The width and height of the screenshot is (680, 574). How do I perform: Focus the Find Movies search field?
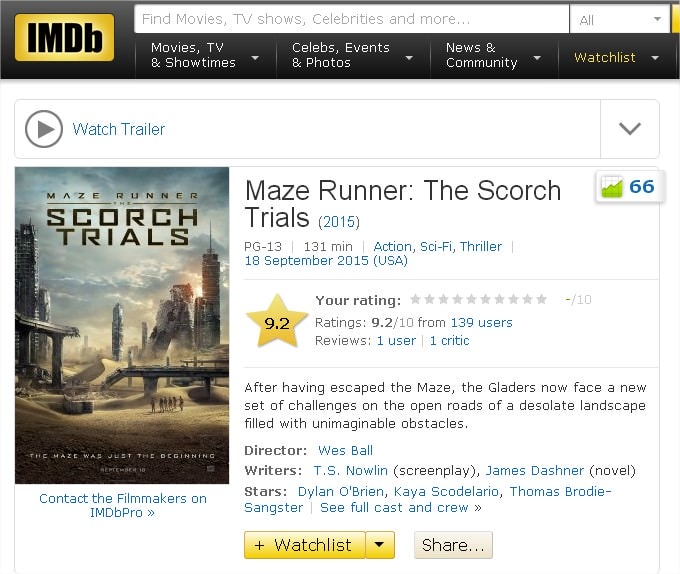pos(352,19)
